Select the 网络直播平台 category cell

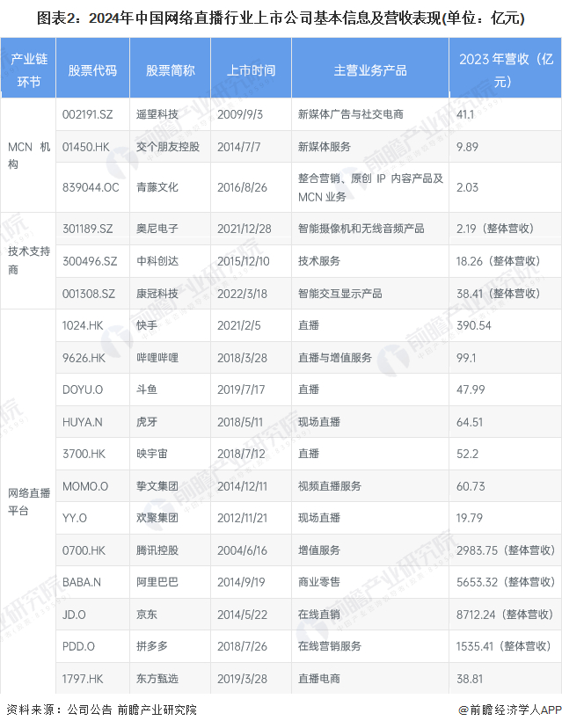28,502
